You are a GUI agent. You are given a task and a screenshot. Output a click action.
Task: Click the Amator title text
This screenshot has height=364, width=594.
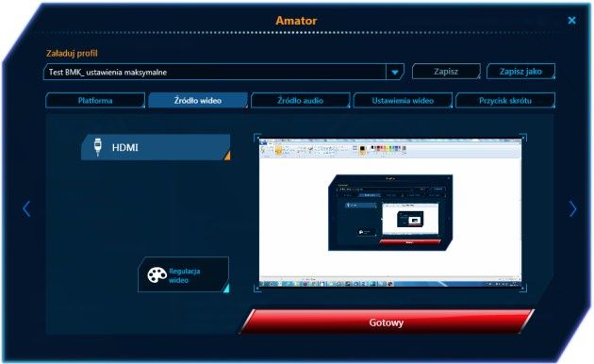point(296,21)
